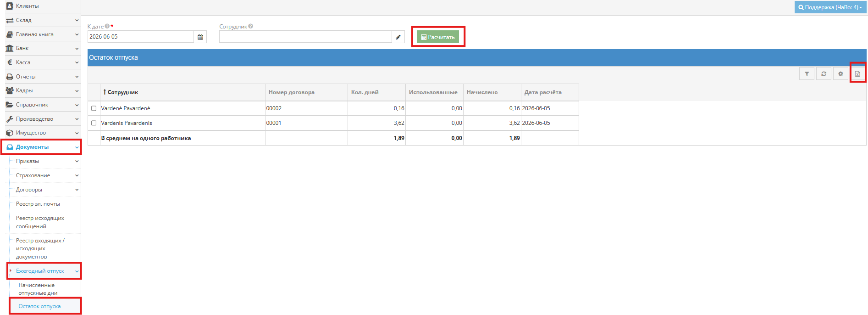This screenshot has height=315, width=868.
Task: Open Реестр исходящих сообщений item
Action: pos(40,222)
